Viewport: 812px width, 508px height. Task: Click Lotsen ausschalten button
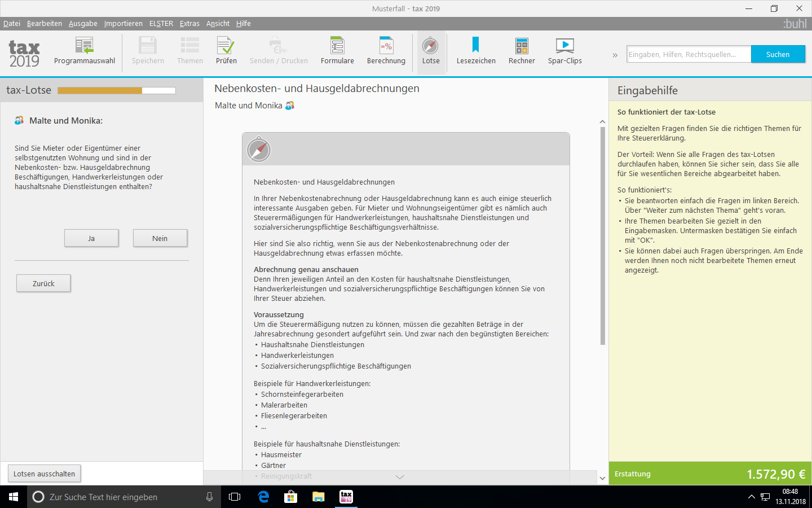44,474
